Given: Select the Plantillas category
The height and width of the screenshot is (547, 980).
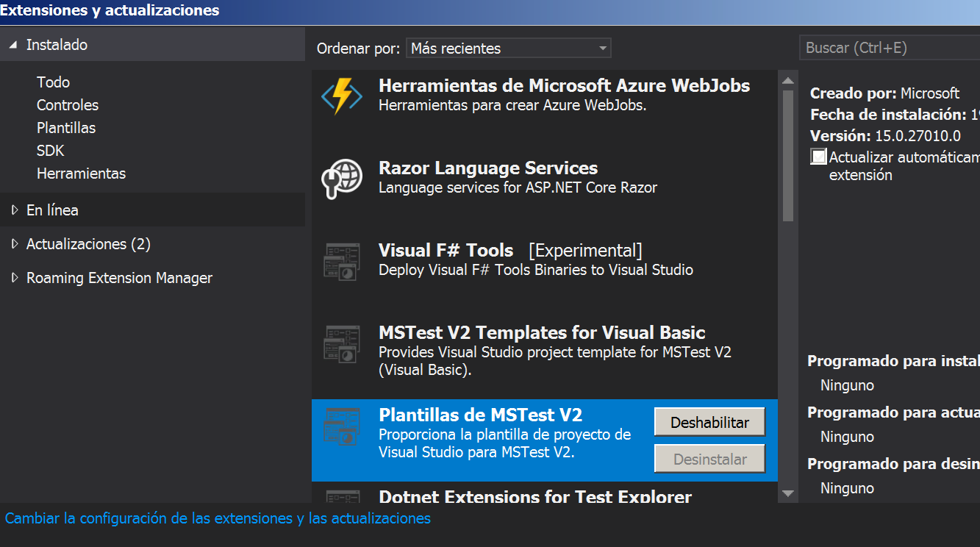Looking at the screenshot, I should point(66,128).
